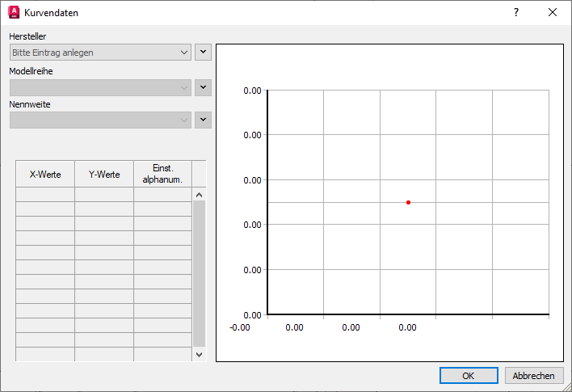Click the AutoCAD Architecture icon in the title bar
Screen dimensions: 572x392
pos(14,12)
